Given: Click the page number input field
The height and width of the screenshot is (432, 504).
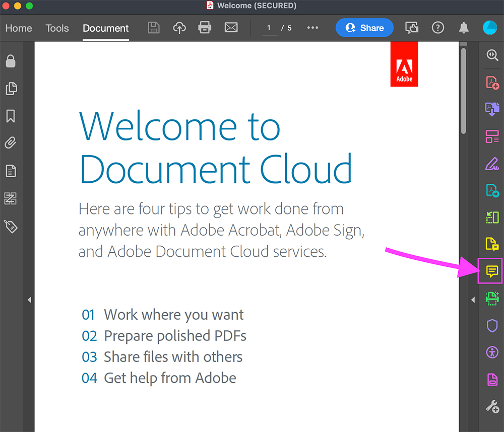Looking at the screenshot, I should [269, 28].
